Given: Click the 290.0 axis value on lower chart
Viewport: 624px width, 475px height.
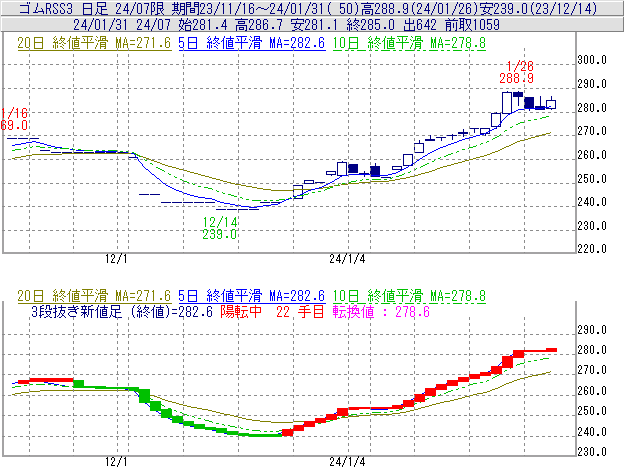Looking at the screenshot, I should (x=592, y=330).
